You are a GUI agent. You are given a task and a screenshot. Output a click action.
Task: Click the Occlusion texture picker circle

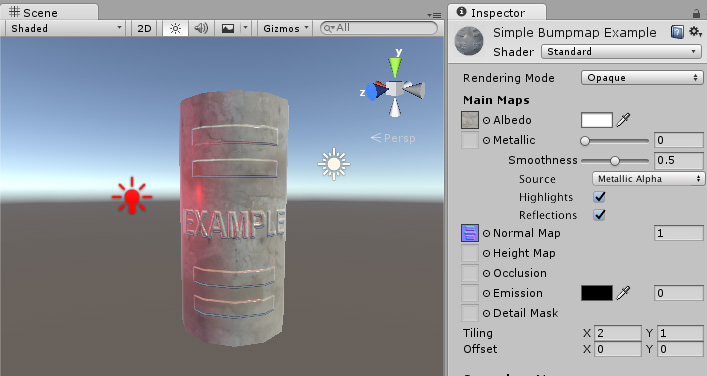(x=487, y=273)
